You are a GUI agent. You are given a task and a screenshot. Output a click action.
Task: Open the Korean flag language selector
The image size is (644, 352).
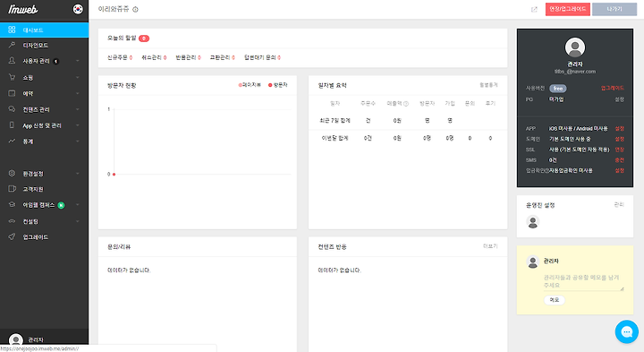tap(78, 9)
